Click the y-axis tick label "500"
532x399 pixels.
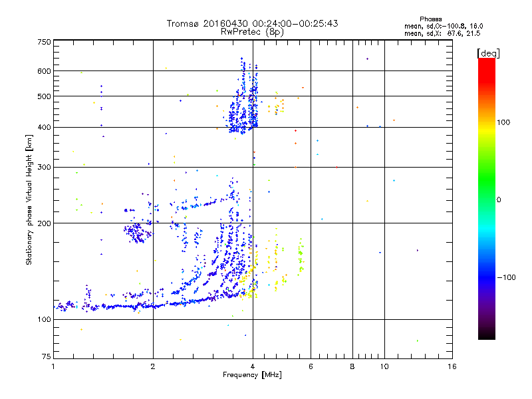pos(44,96)
